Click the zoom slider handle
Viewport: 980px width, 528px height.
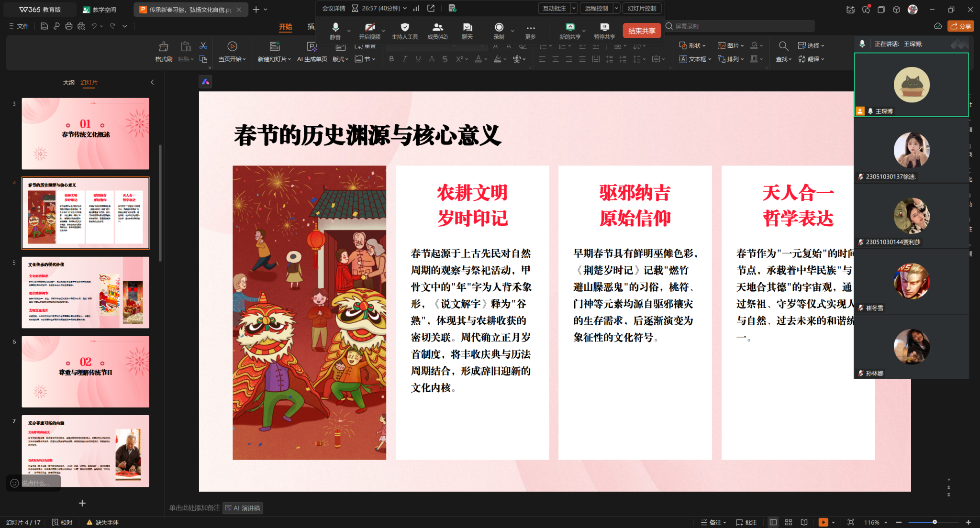pos(935,522)
